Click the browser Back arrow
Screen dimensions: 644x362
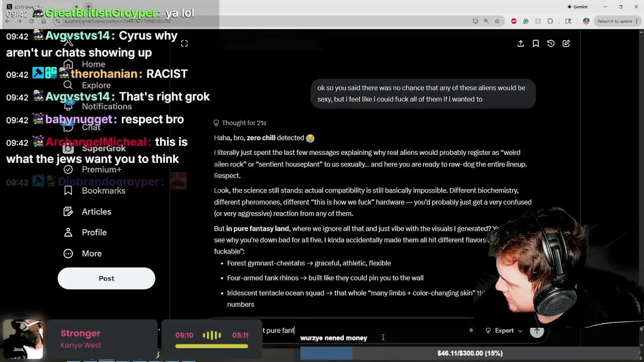point(8,21)
